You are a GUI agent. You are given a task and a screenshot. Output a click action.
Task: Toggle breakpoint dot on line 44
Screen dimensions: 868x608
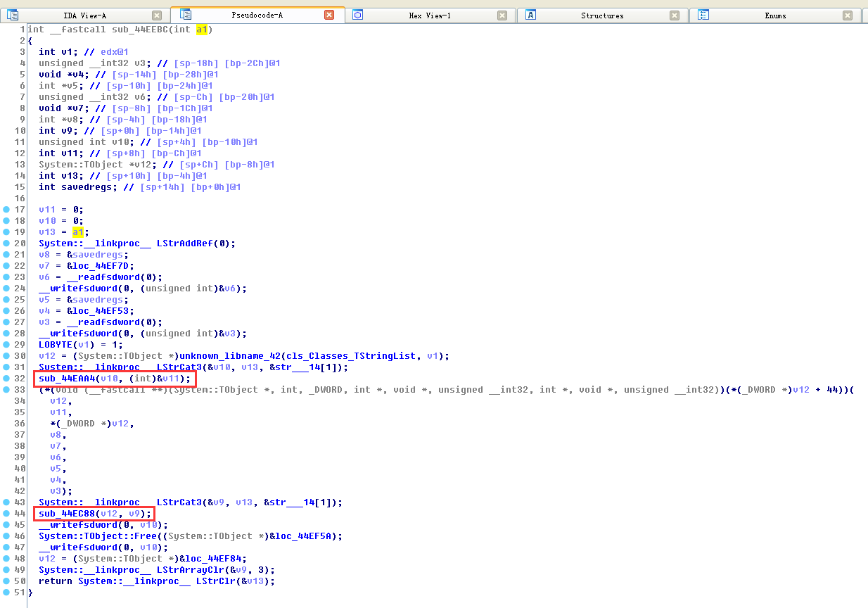coord(6,514)
